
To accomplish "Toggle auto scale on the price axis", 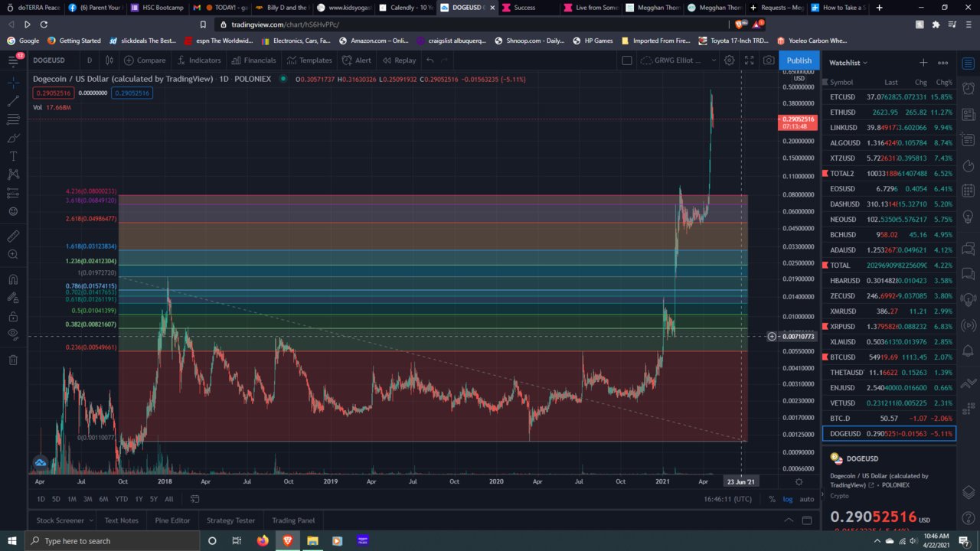I will tap(807, 499).
